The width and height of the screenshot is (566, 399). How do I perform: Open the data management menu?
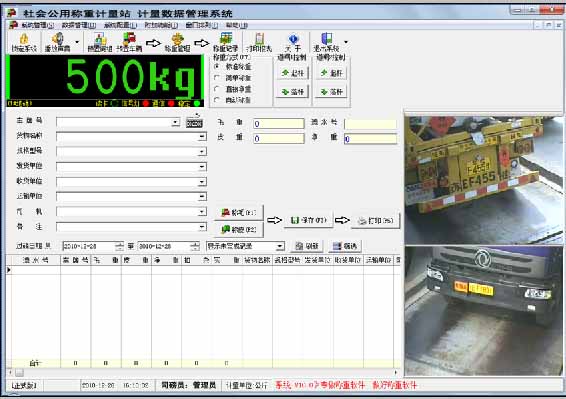click(x=78, y=25)
